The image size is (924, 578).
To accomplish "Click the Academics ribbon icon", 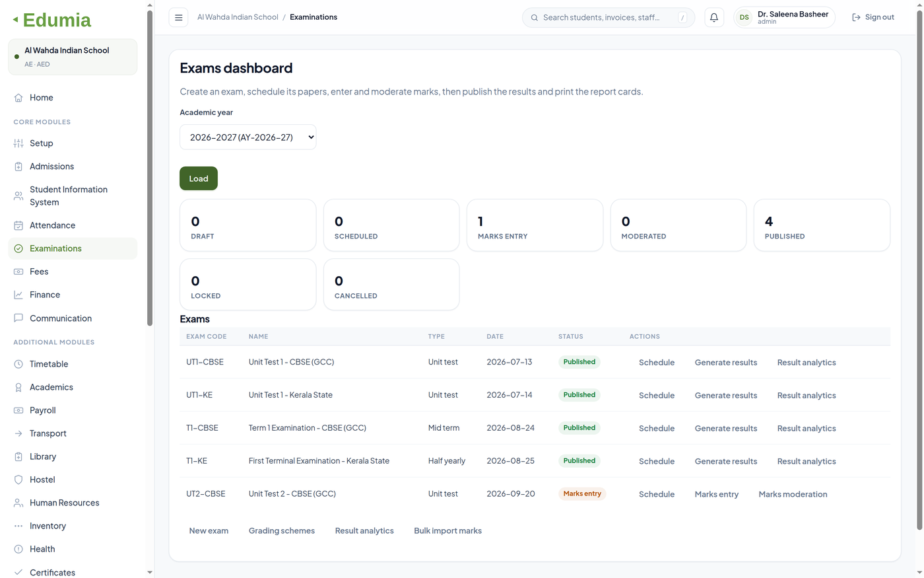I will coord(18,387).
